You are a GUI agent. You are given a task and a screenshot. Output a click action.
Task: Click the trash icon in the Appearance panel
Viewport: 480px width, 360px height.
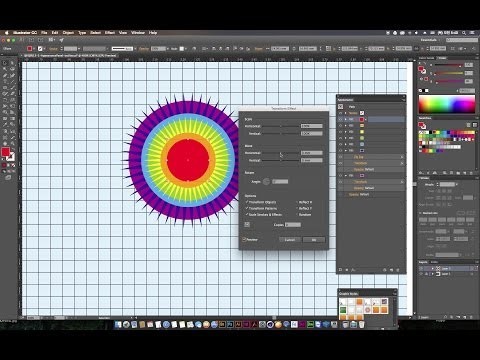click(398, 270)
